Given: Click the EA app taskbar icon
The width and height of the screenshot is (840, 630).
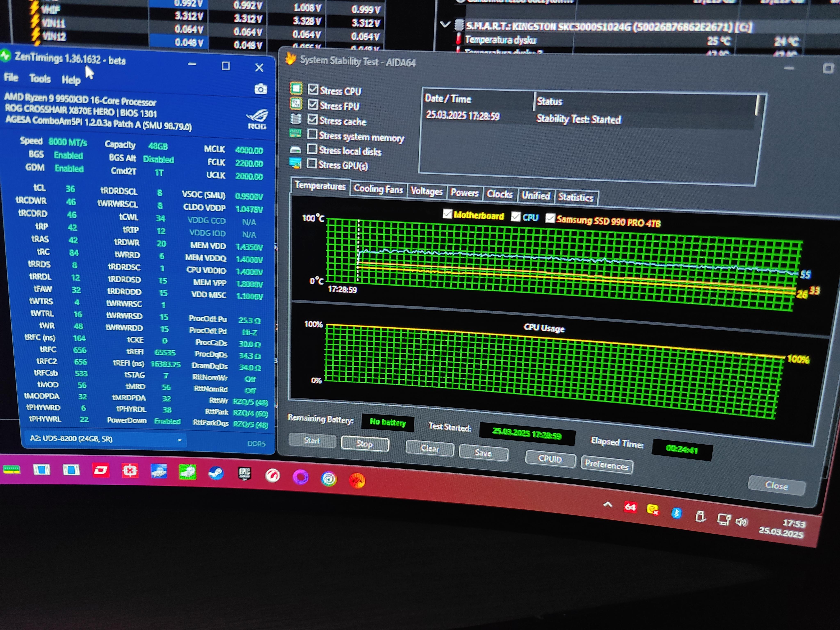Looking at the screenshot, I should [357, 480].
